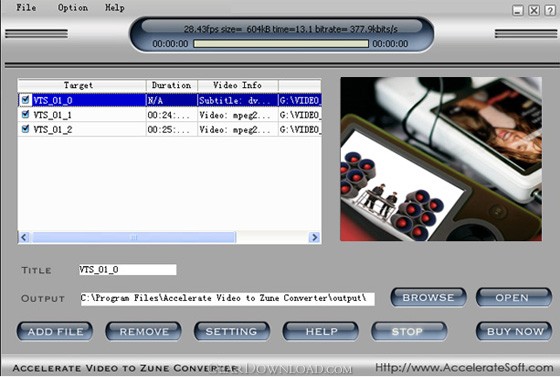Click the Duration column header
Image resolution: width=560 pixels, height=377 pixels.
pos(171,85)
